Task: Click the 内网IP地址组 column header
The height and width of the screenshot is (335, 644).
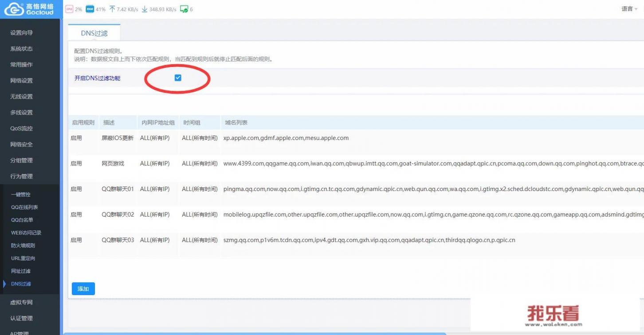Action: [x=158, y=123]
